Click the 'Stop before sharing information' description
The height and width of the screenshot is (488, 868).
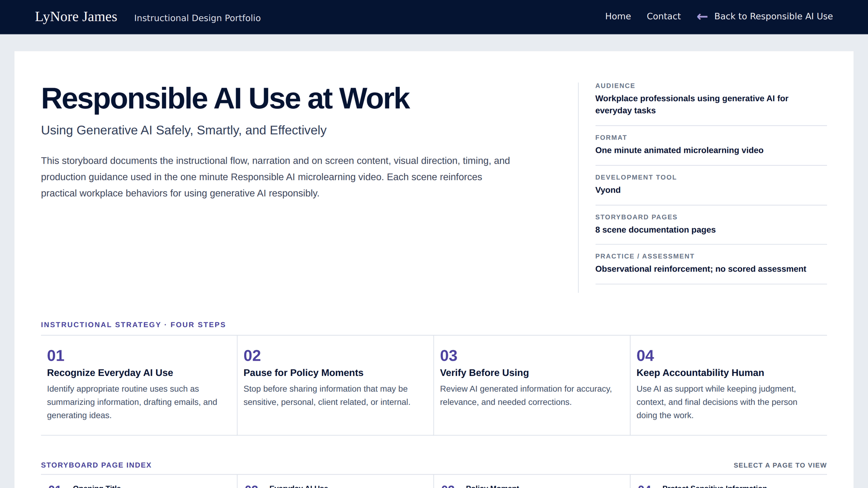coord(327,395)
